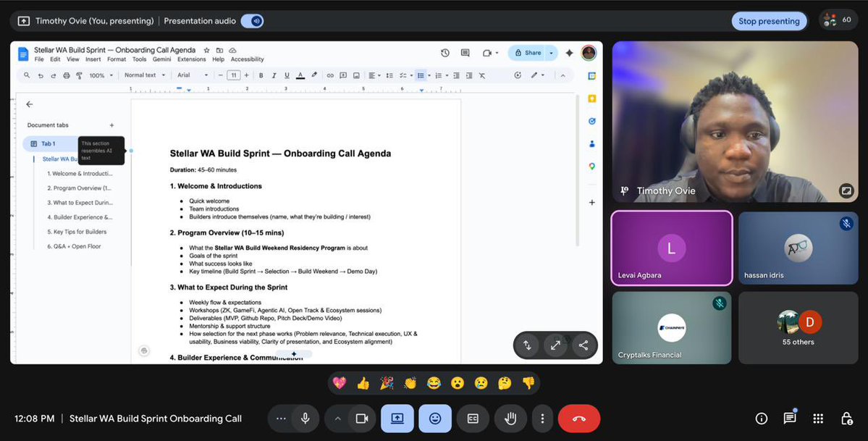Viewport: 868px width, 441px height.
Task: Click the share icon on presentation overlay
Action: tap(583, 345)
